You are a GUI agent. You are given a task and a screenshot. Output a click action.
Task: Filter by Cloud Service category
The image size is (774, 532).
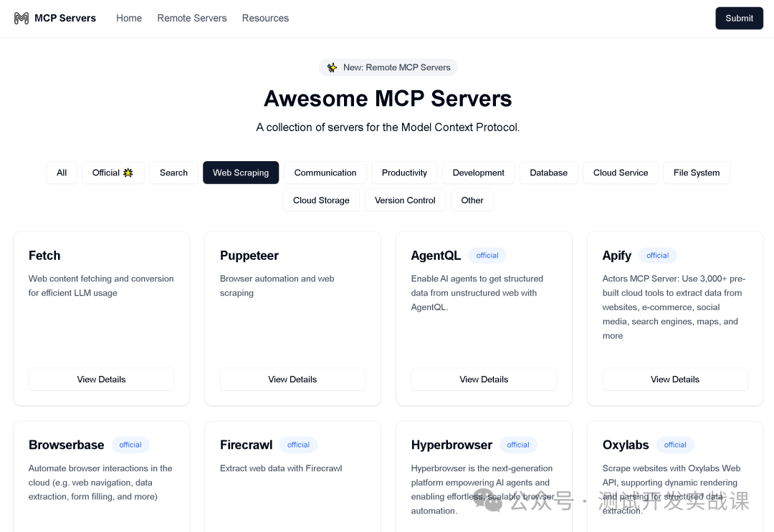click(x=621, y=173)
